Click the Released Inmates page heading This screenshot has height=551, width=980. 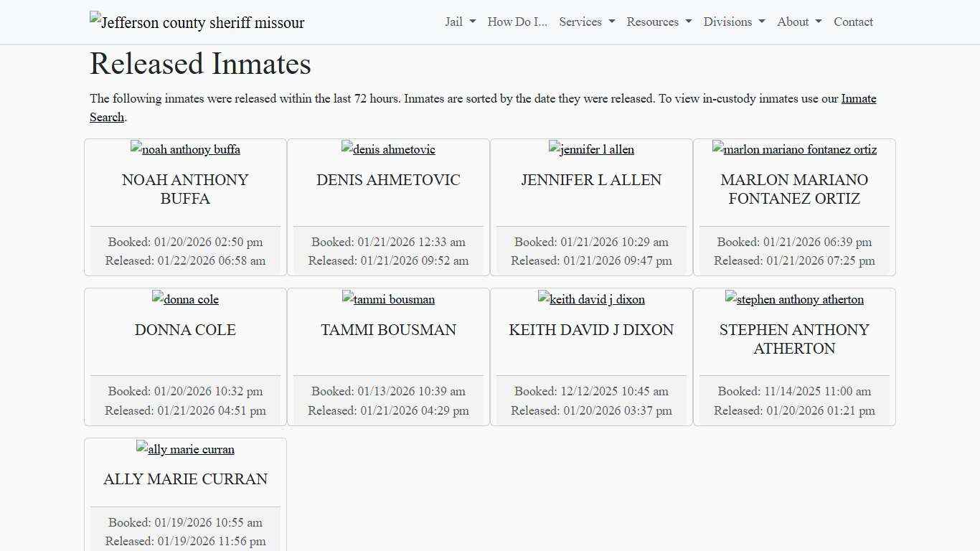click(x=200, y=64)
